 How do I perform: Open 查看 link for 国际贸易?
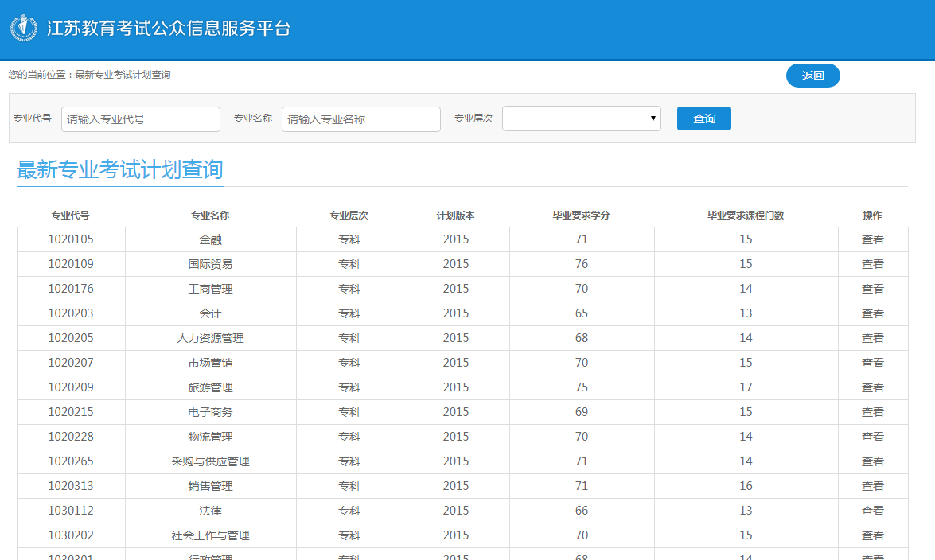[872, 264]
